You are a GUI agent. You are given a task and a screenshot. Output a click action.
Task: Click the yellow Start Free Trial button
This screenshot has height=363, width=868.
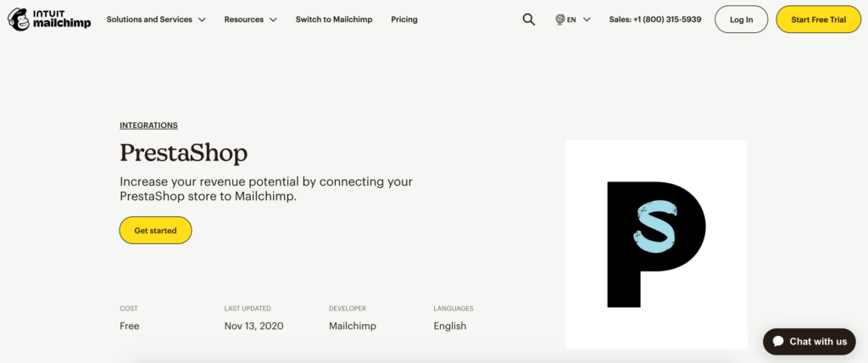pos(818,20)
